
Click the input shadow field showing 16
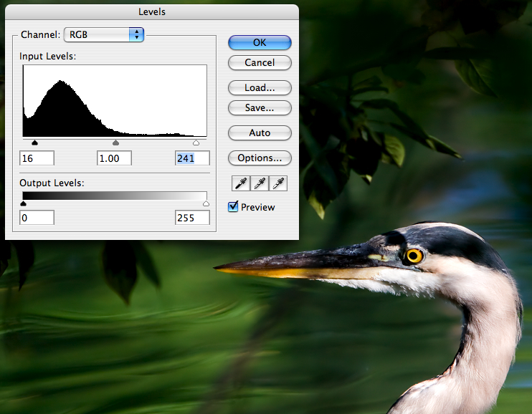(x=37, y=158)
